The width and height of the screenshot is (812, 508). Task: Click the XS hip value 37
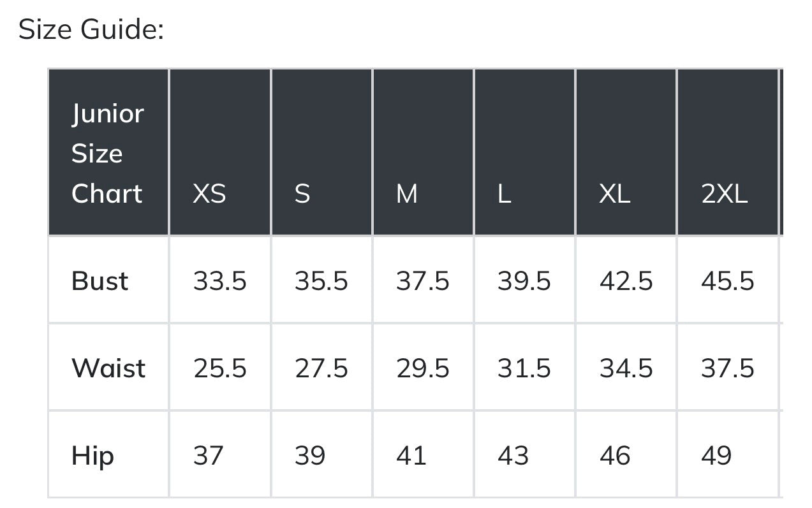point(208,456)
